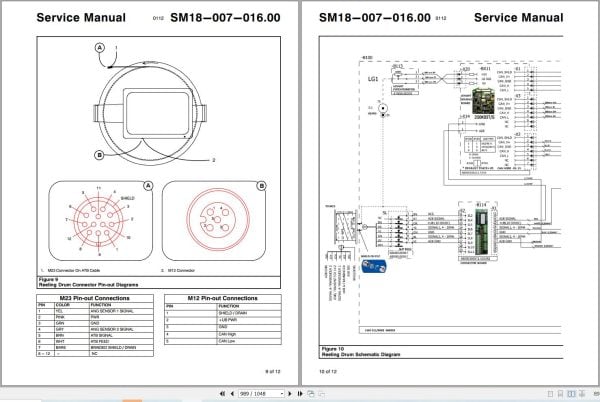Viewport: 600px width, 402px height.
Task: Return to the previous view
Action: click(311, 394)
